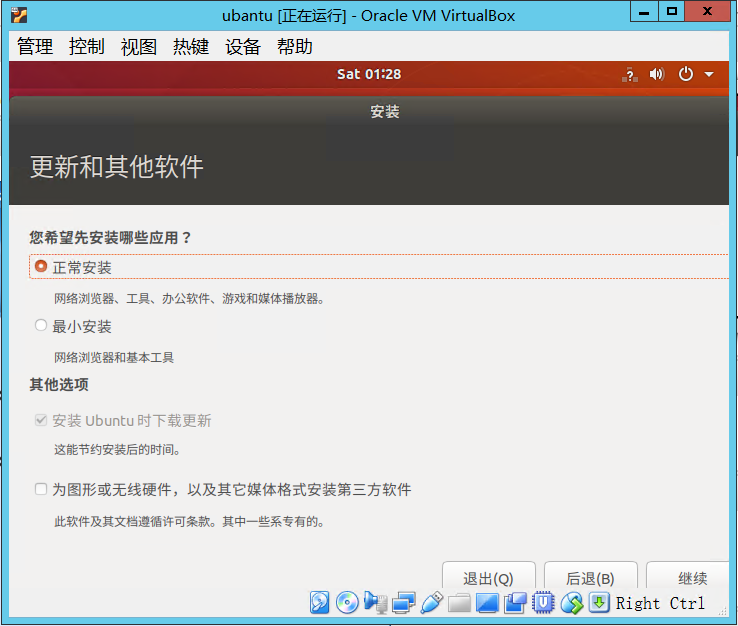Toggle 安装 Ubuntu 时下载更新 checkbox

(41, 420)
